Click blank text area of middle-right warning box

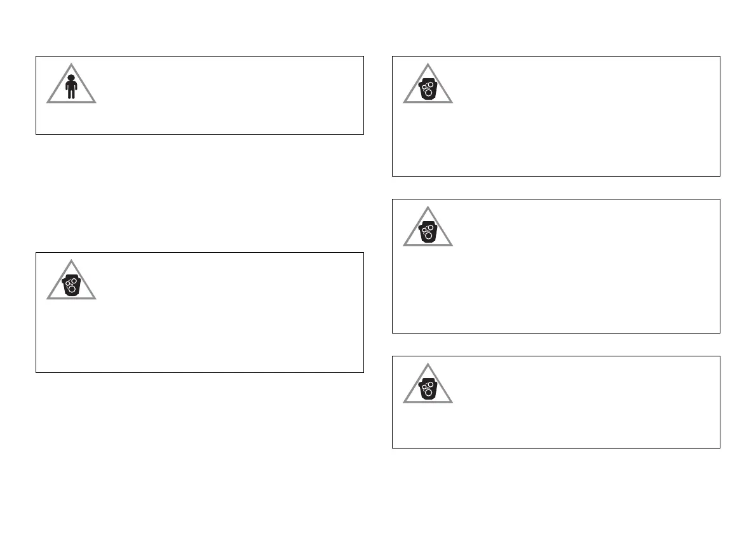coord(579,280)
